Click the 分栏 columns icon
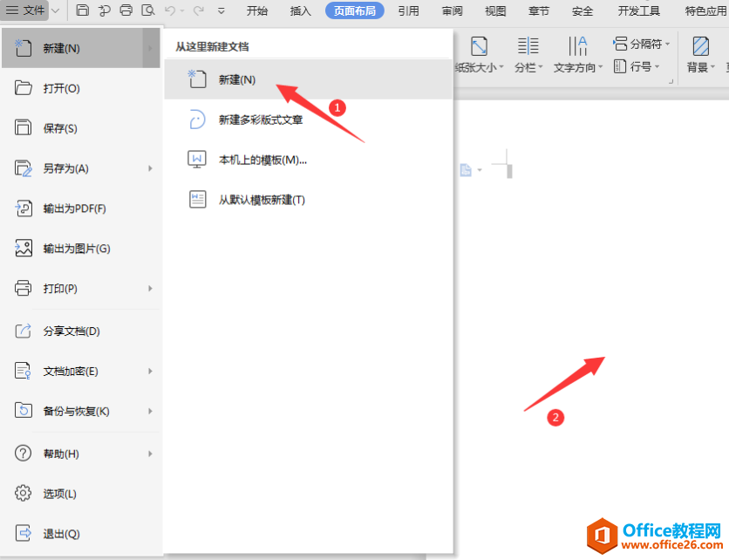Viewport: 729px width, 560px height. [528, 46]
